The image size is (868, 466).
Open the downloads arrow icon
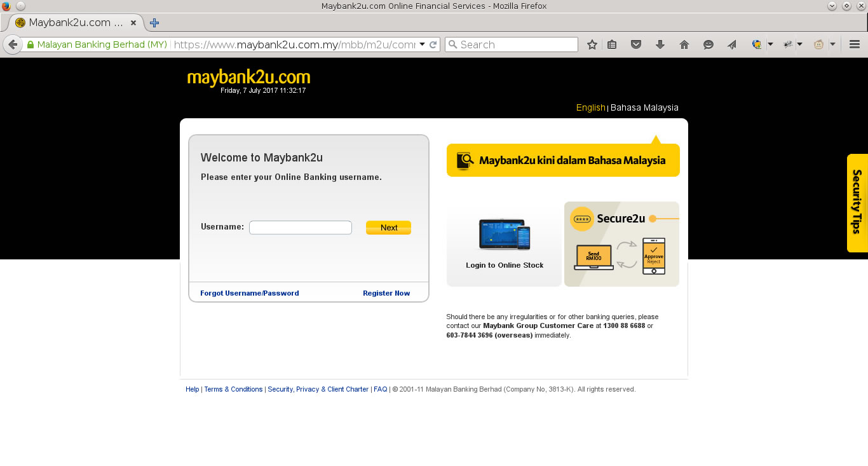tap(660, 45)
